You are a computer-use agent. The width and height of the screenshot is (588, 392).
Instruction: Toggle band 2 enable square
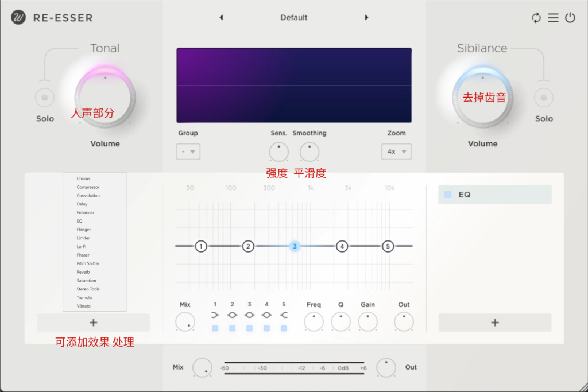point(232,328)
